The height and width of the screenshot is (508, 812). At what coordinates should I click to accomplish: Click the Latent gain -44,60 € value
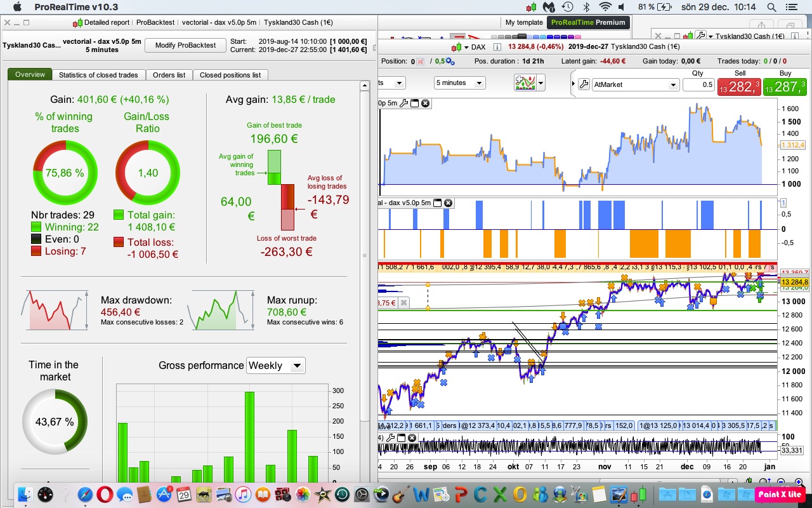(x=613, y=62)
